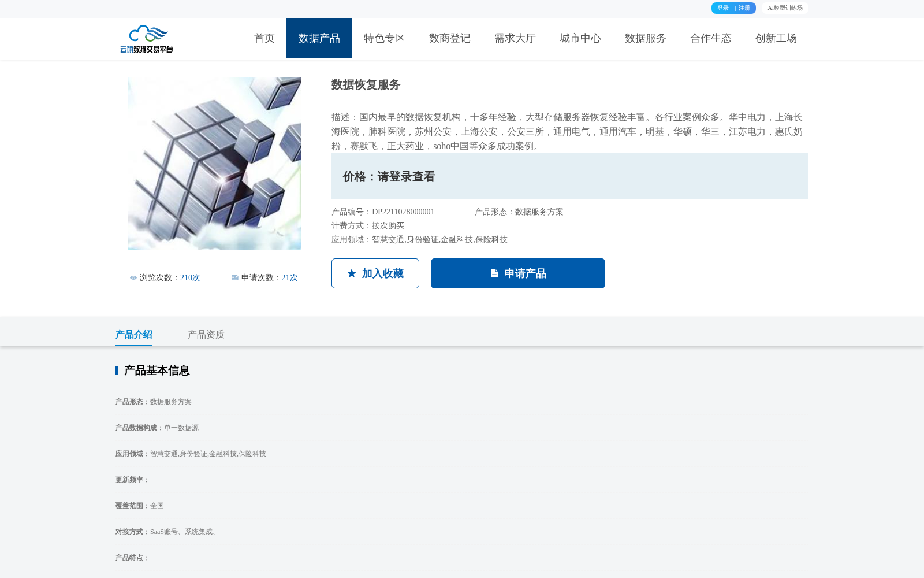Select the 数据产品 nav item
Image resolution: width=924 pixels, height=578 pixels.
pos(319,38)
